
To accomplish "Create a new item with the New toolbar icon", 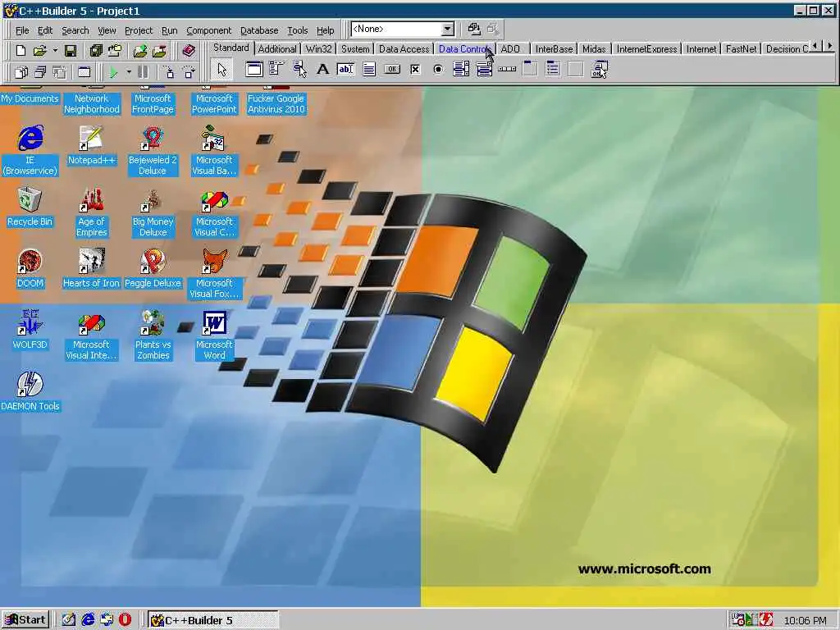I will pos(21,51).
